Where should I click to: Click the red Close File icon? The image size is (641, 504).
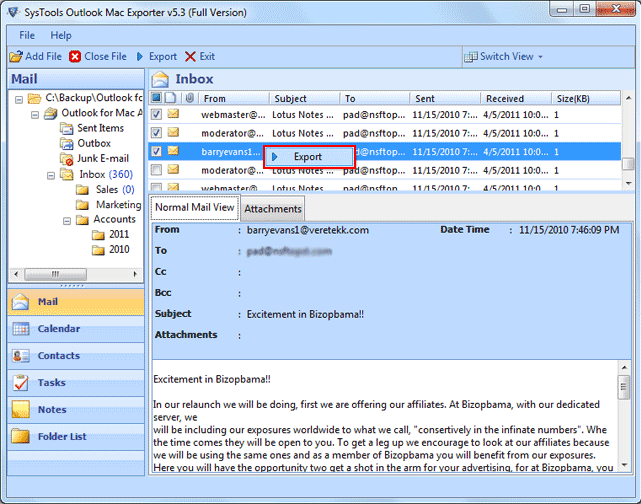coord(75,56)
